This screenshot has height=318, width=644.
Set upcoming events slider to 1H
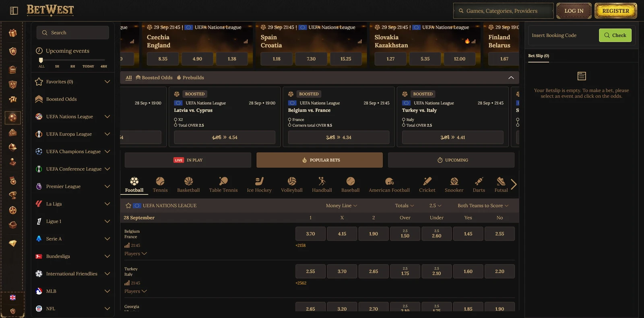[x=57, y=66]
